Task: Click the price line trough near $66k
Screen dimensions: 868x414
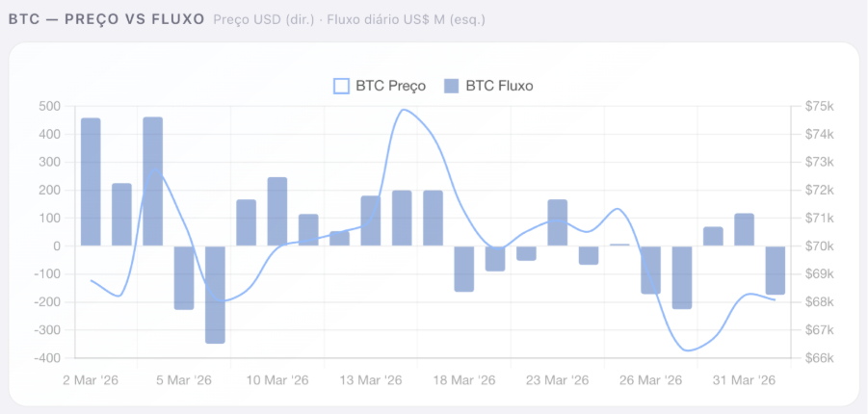Action: coord(688,350)
